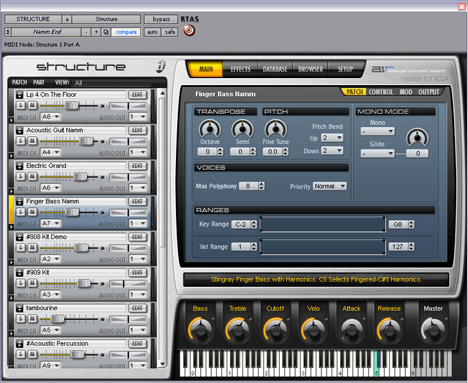
Task: Click the AIR logo in the header
Action: (x=383, y=69)
